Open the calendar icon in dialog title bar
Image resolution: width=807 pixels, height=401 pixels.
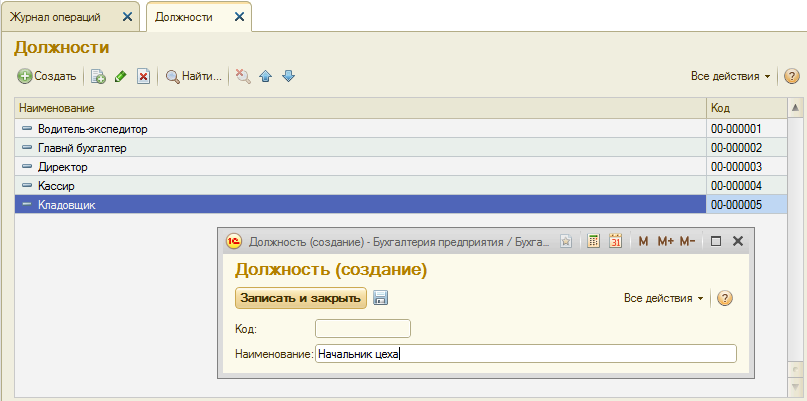pos(616,241)
